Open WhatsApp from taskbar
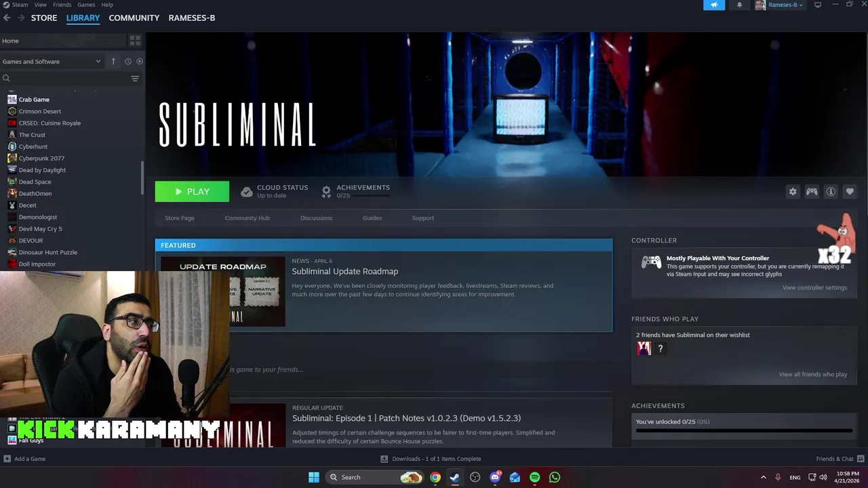The width and height of the screenshot is (868, 488). [x=555, y=477]
